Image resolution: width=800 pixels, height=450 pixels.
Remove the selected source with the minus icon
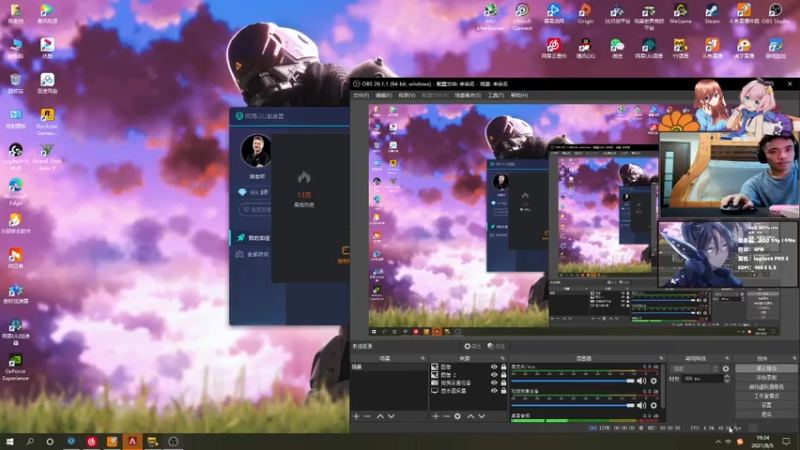[446, 416]
